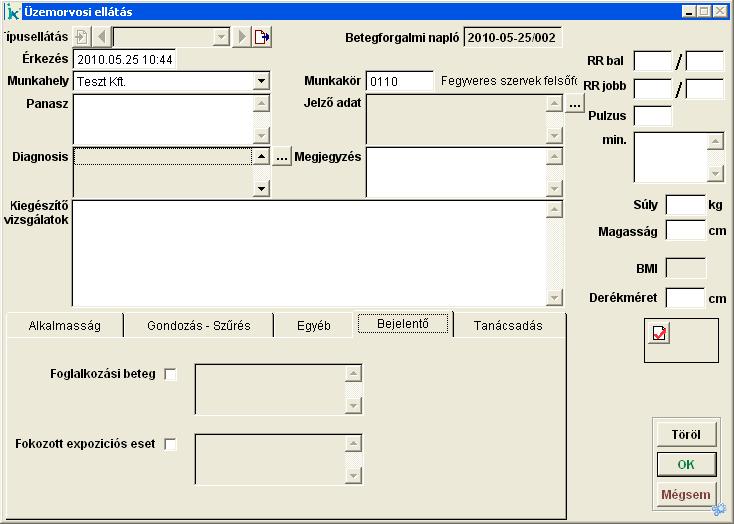Open the Gondozás - Szűrés tab
The height and width of the screenshot is (524, 734).
[198, 325]
